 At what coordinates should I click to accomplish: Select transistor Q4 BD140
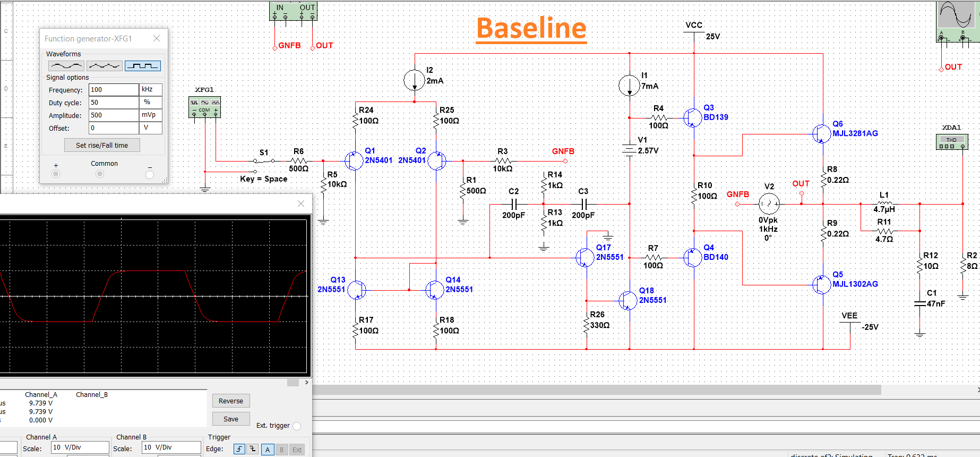(x=692, y=257)
